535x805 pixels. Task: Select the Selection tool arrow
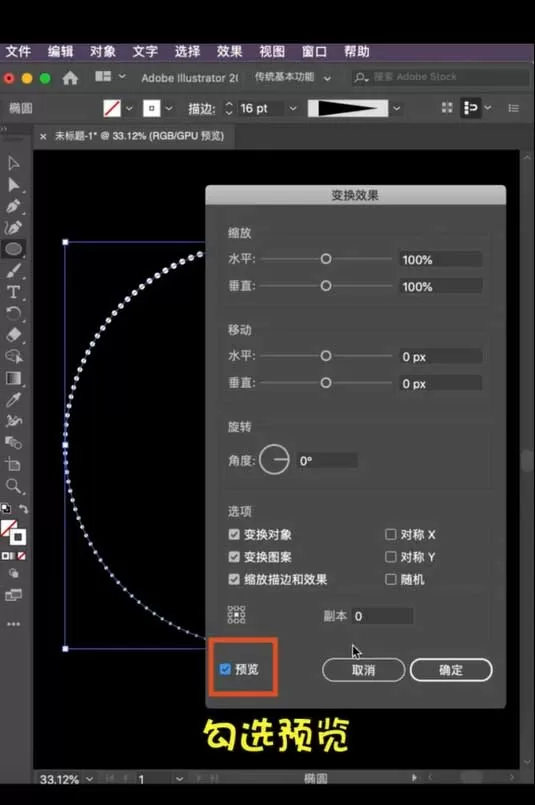pyautogui.click(x=13, y=163)
